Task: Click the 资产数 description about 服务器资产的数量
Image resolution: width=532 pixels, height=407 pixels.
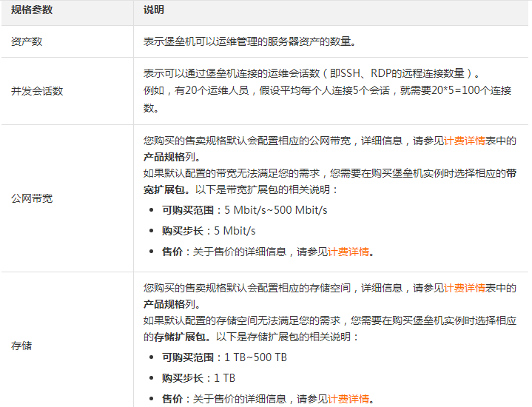Action: pyautogui.click(x=249, y=41)
